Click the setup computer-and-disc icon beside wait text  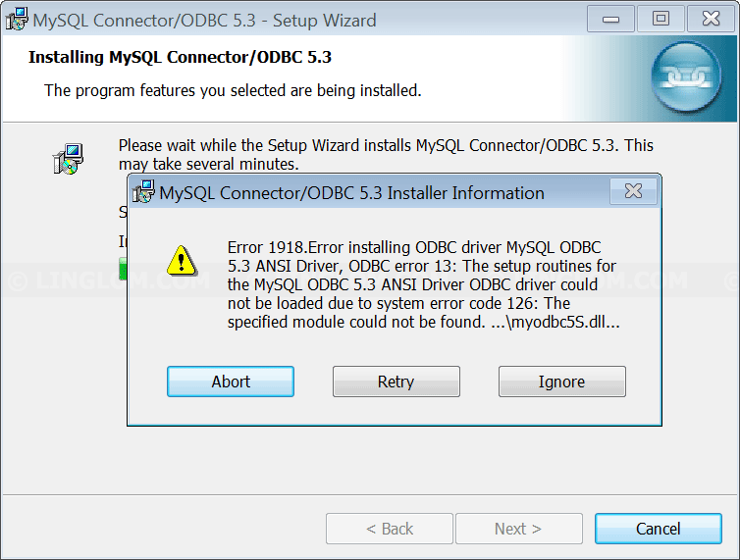pos(68,159)
